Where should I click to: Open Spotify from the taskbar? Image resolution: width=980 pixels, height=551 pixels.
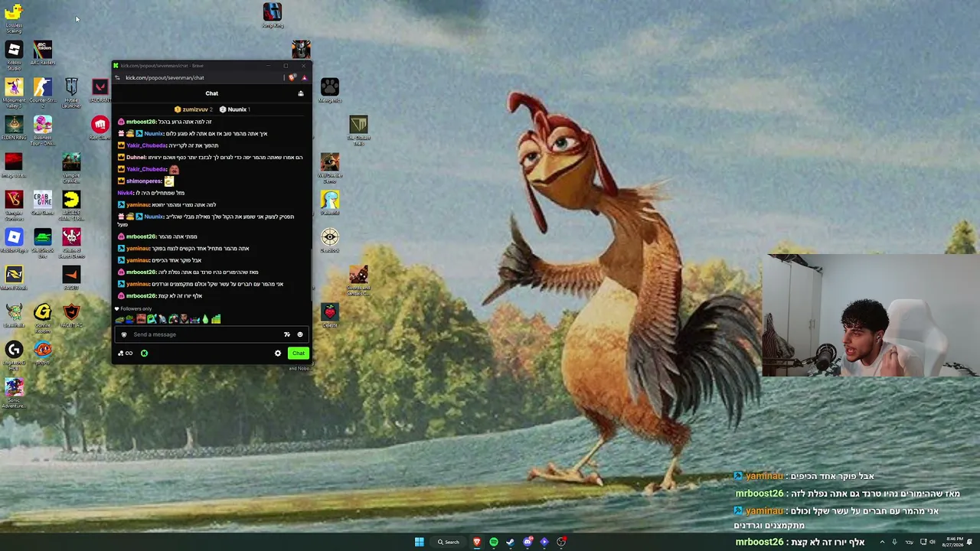494,542
